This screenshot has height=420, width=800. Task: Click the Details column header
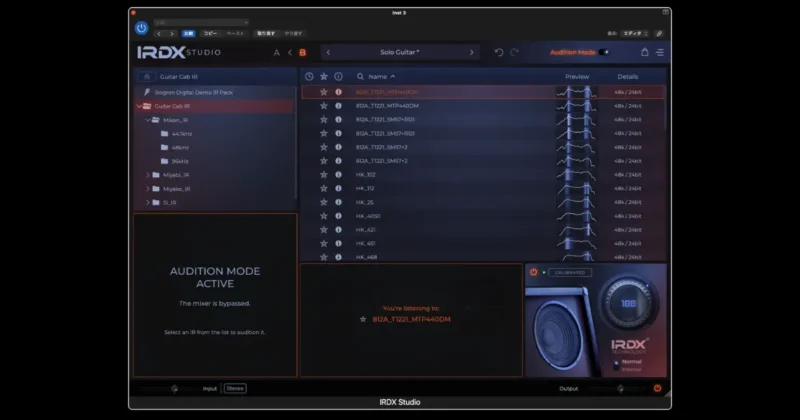pos(628,77)
